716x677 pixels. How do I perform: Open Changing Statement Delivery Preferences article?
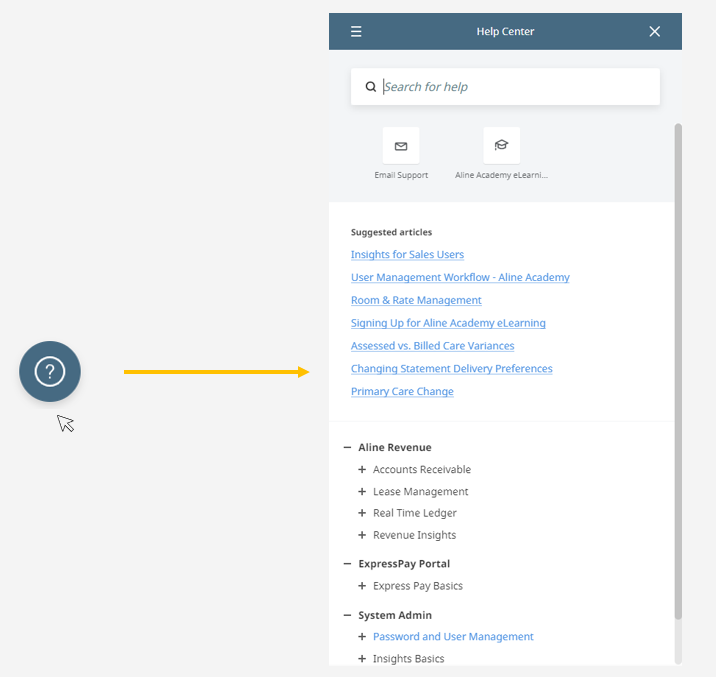(452, 368)
